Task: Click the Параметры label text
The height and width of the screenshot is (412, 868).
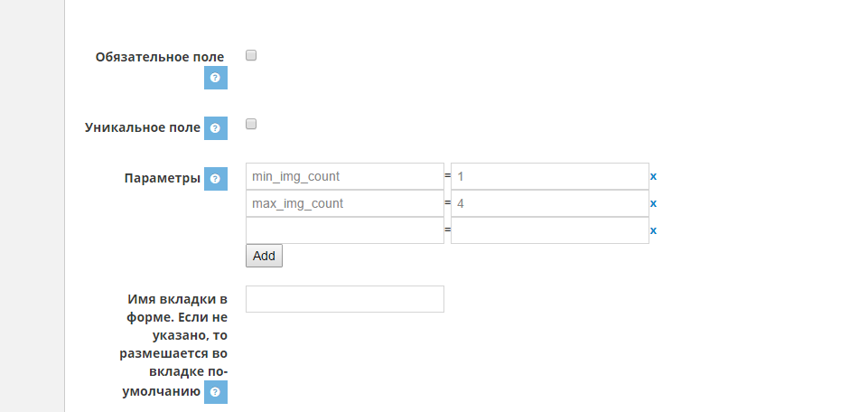Action: pos(163,178)
